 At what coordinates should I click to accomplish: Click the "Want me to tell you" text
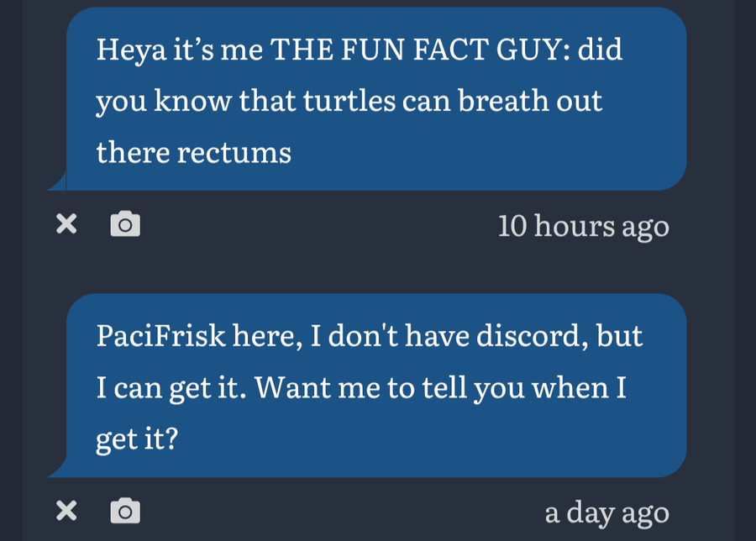point(373,387)
